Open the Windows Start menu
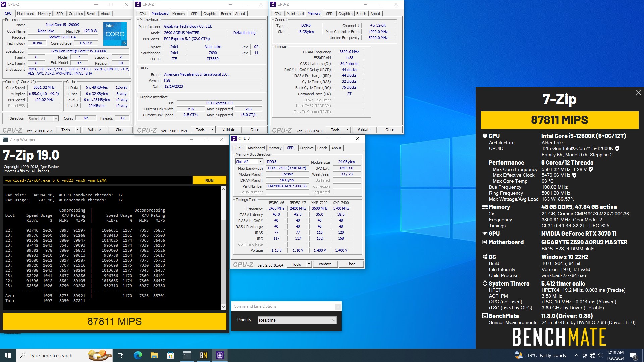 pos(8,355)
